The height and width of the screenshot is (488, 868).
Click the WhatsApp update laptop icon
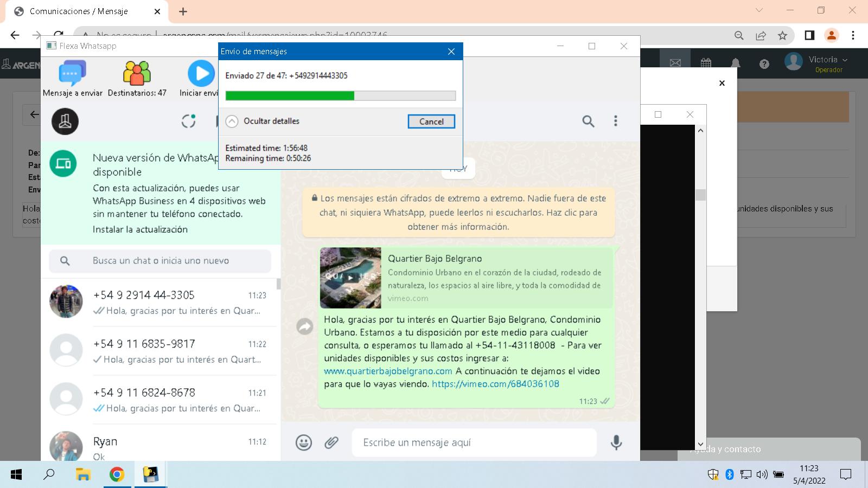click(63, 163)
